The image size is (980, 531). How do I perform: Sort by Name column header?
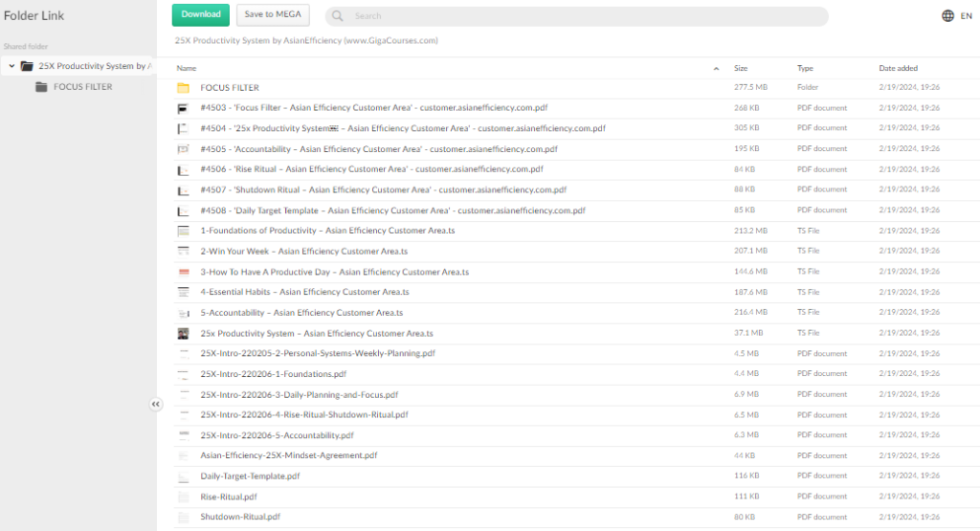click(x=187, y=68)
